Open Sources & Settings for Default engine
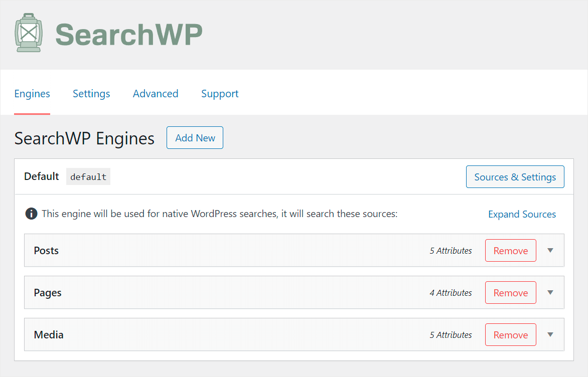The width and height of the screenshot is (588, 377). coord(515,177)
